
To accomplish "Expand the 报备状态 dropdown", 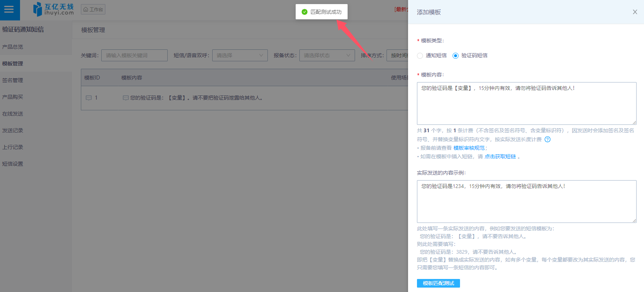I will [326, 55].
